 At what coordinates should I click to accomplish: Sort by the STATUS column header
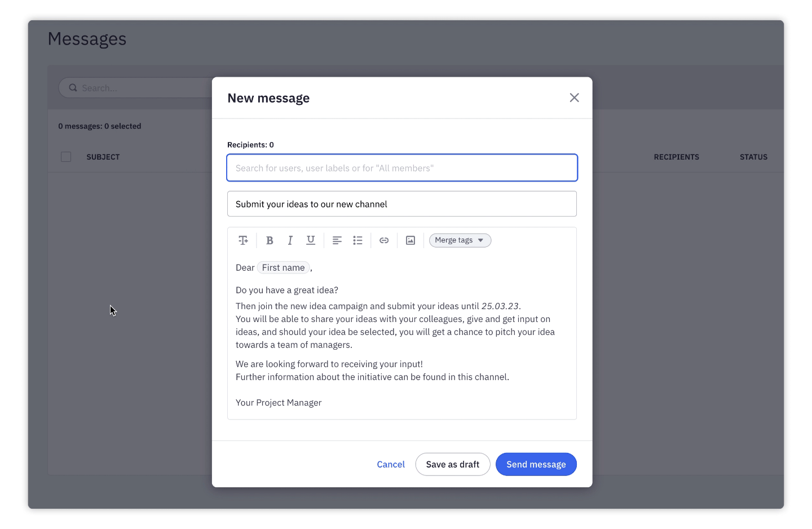[753, 157]
